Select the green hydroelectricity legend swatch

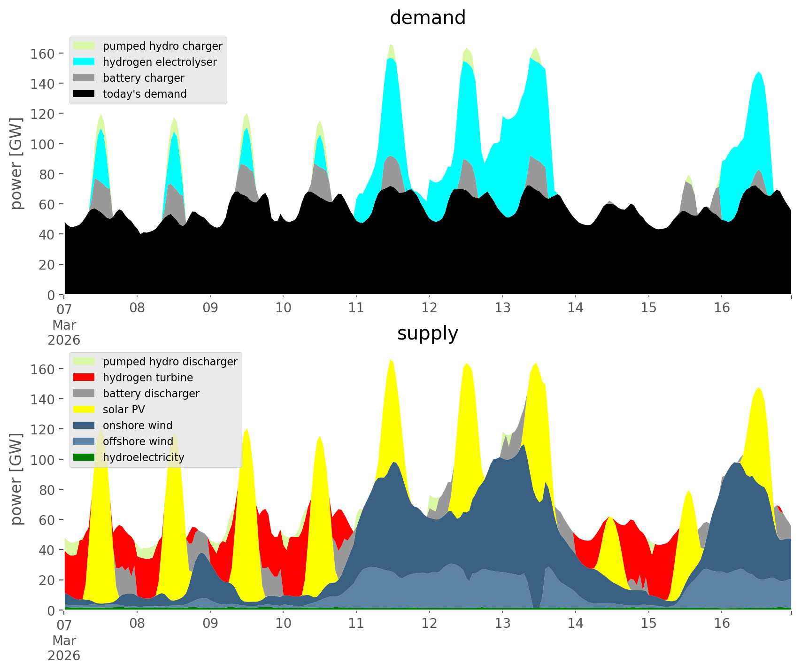[x=84, y=457]
